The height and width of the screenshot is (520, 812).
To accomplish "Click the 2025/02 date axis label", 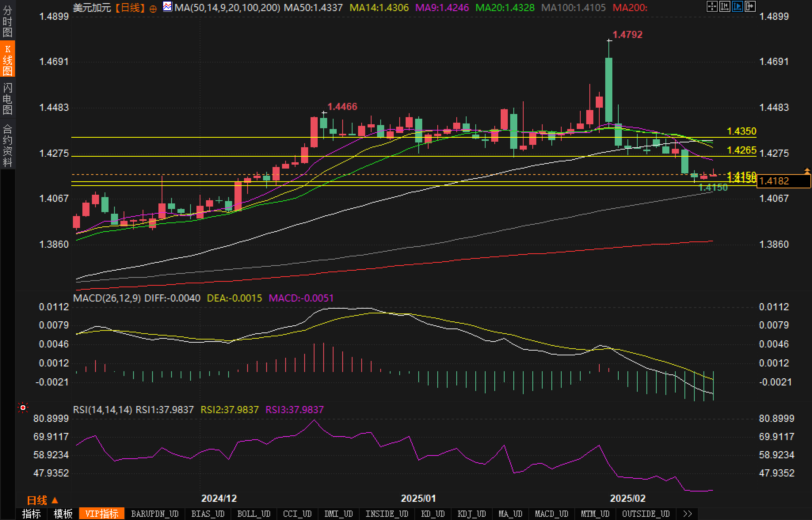I will [628, 498].
